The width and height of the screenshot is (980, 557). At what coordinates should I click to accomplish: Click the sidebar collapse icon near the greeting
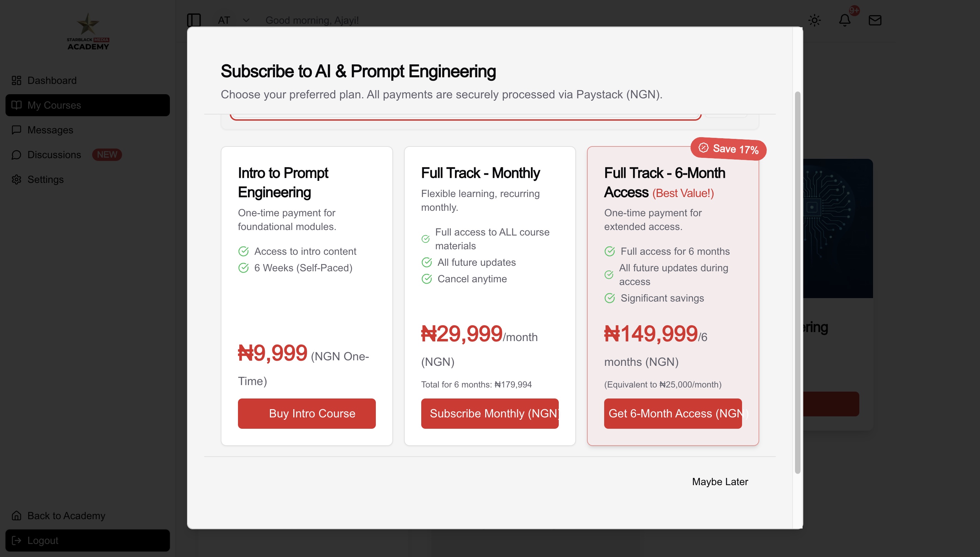coord(194,20)
